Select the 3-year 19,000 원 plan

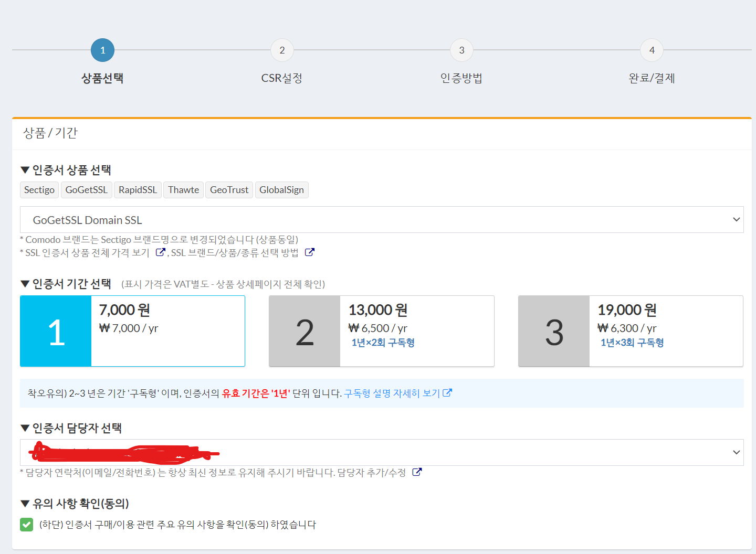pyautogui.click(x=631, y=331)
